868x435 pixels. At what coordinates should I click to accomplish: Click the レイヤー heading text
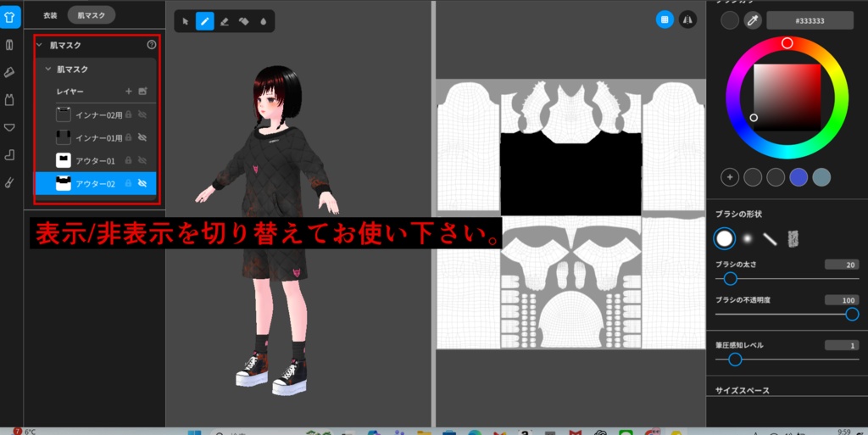(70, 92)
